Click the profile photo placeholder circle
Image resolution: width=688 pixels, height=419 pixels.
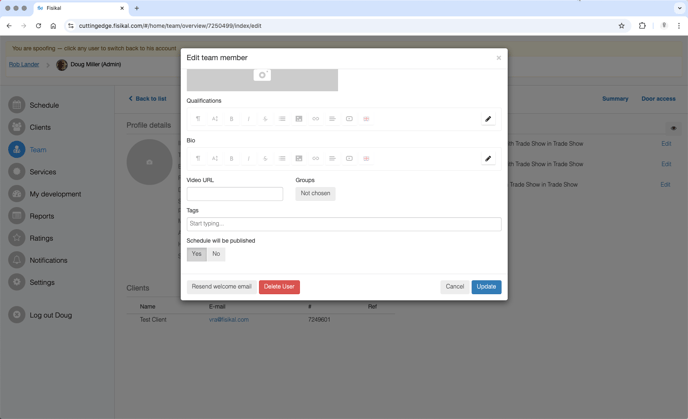[x=150, y=162]
